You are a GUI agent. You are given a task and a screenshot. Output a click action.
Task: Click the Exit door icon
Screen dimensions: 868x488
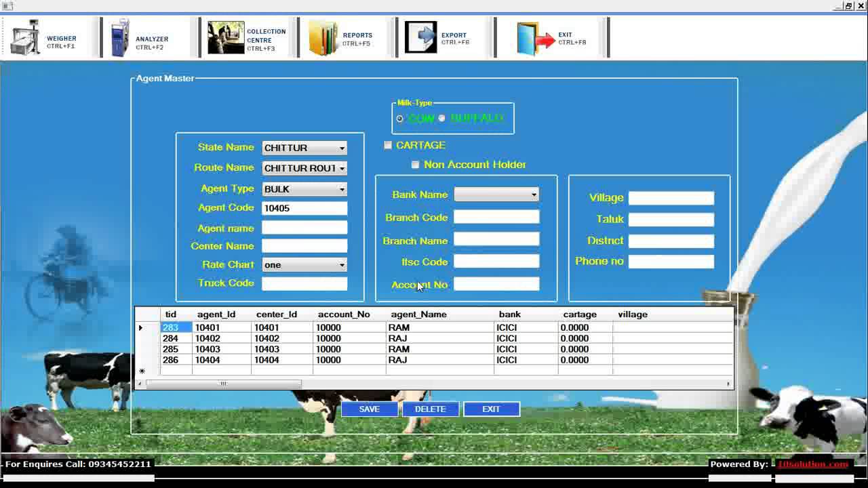[x=535, y=39]
